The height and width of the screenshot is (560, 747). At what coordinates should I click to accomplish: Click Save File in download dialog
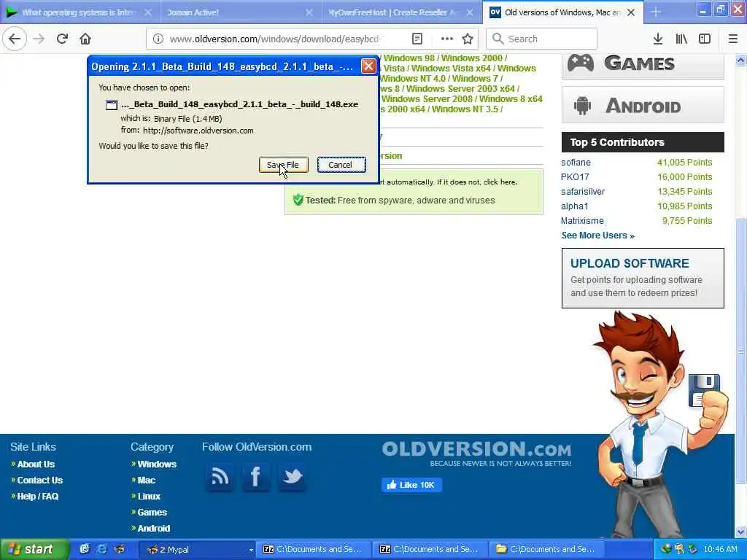point(283,165)
